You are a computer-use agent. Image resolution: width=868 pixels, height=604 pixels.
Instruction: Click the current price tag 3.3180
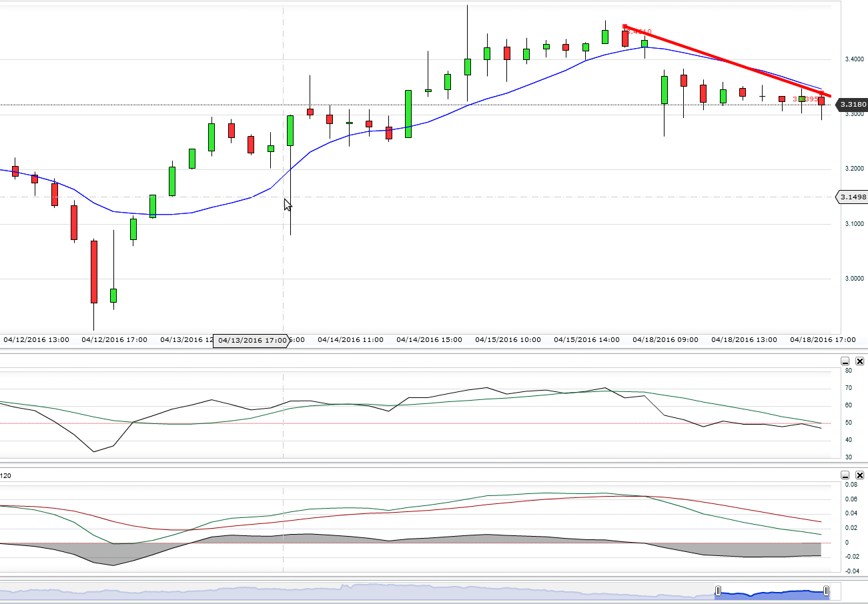point(852,105)
